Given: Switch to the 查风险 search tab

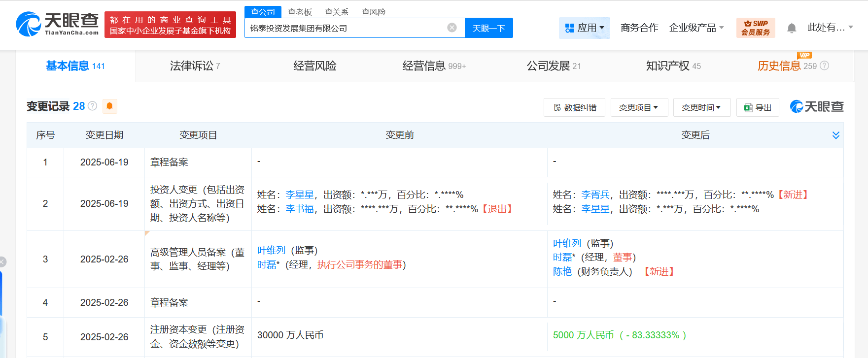Looking at the screenshot, I should click(x=374, y=12).
